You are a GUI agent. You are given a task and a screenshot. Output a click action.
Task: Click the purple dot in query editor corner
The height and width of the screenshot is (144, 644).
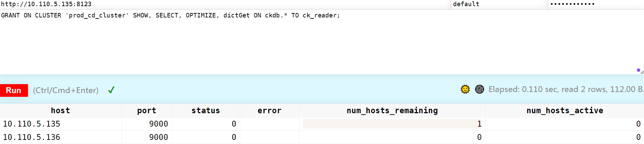click(638, 70)
